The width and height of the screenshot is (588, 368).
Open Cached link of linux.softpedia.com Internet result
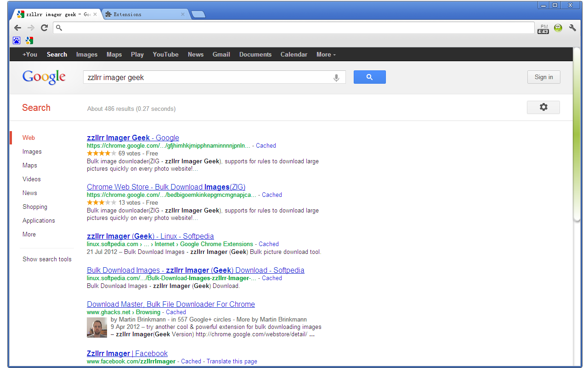click(x=269, y=244)
